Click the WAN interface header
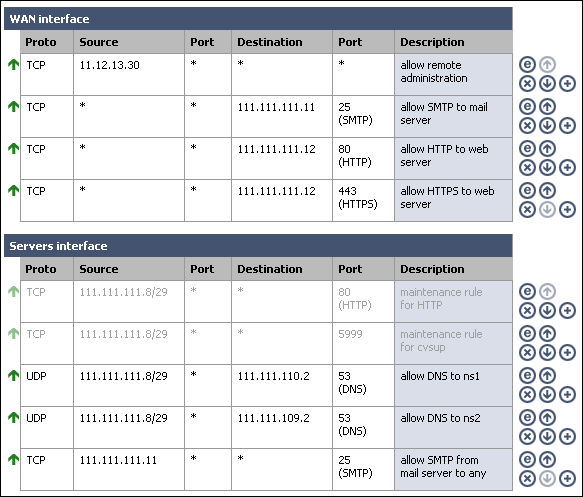This screenshot has height=497, width=583. pos(258,19)
